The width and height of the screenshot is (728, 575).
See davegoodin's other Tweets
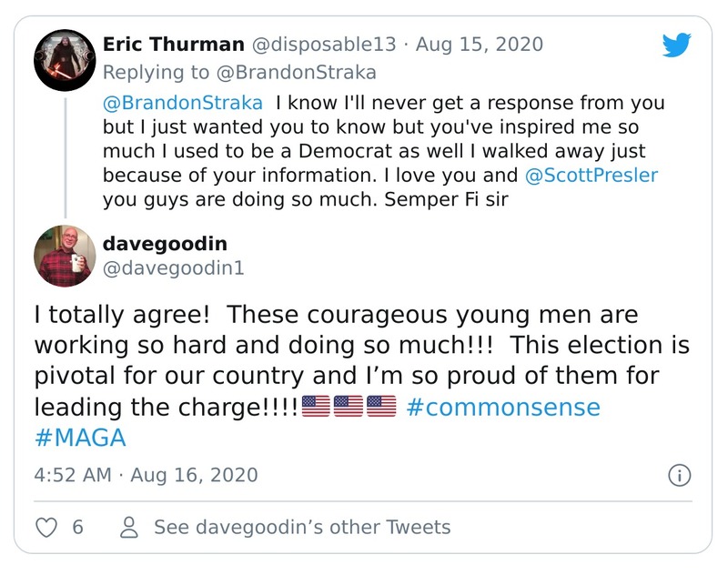coord(302,527)
